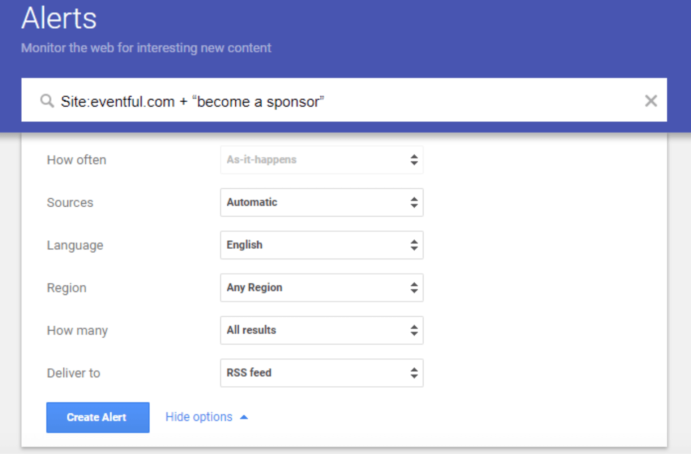
Task: Click the alert search query field
Action: point(344,100)
